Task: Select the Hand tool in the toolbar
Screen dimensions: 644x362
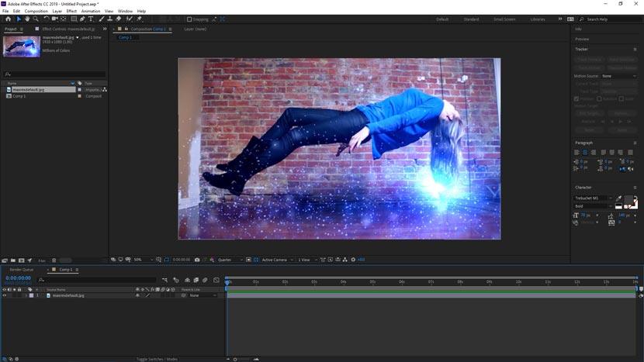Action: tap(27, 19)
